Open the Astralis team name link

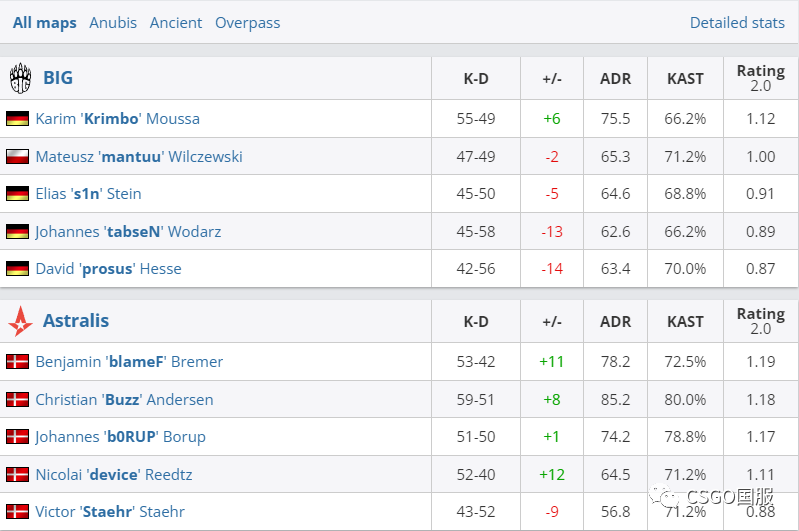tap(76, 321)
